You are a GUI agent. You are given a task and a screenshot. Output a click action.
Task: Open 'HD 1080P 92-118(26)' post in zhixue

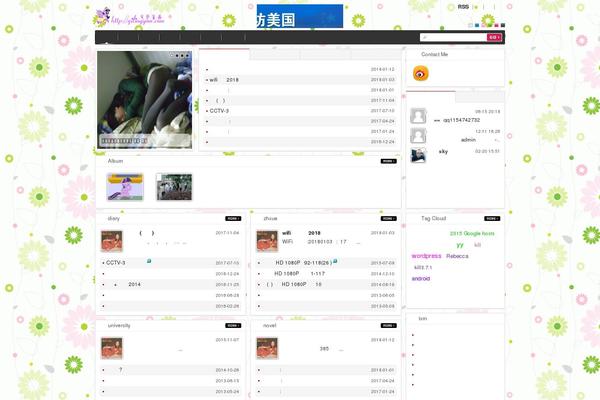pyautogui.click(x=304, y=263)
